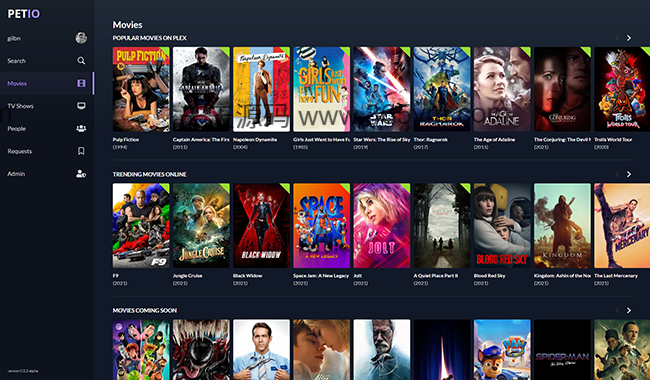Open the TV Shows monitor icon
The width and height of the screenshot is (650, 380).
click(81, 106)
